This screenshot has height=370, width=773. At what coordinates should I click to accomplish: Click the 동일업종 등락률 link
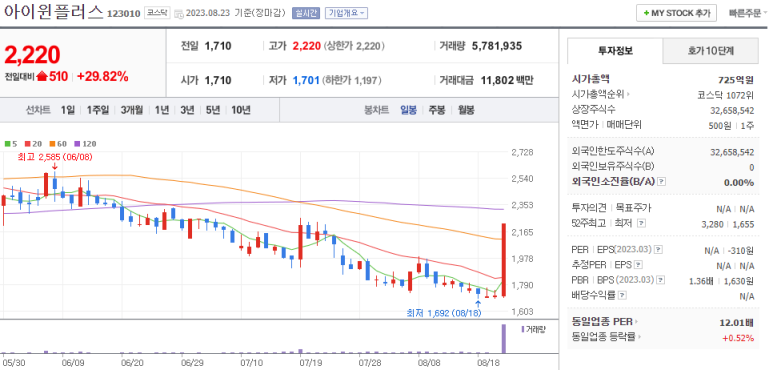point(603,337)
